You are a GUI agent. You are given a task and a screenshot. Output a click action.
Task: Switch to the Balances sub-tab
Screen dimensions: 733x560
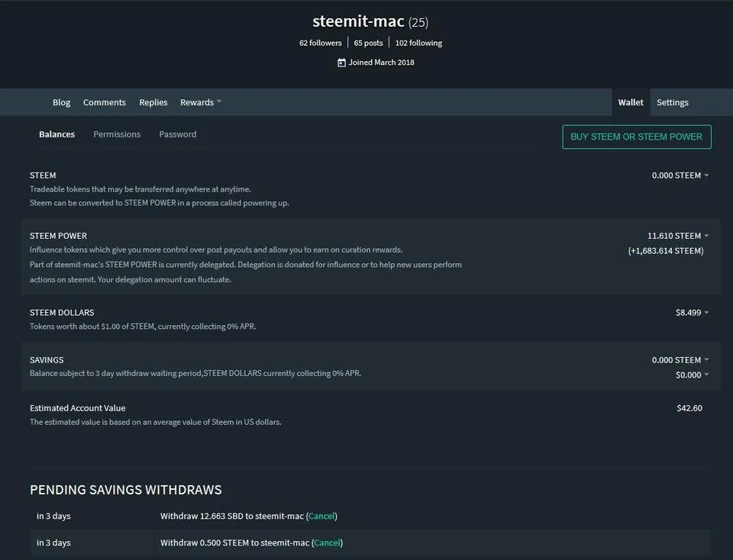pyautogui.click(x=57, y=134)
